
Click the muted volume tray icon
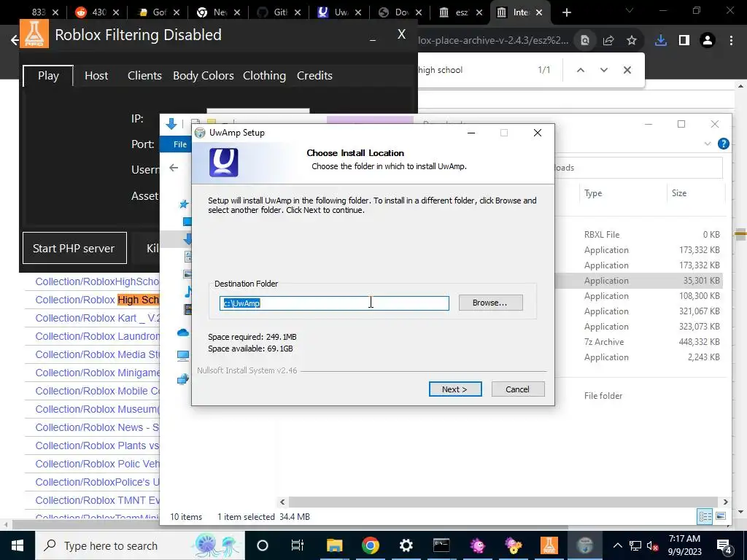(x=653, y=545)
